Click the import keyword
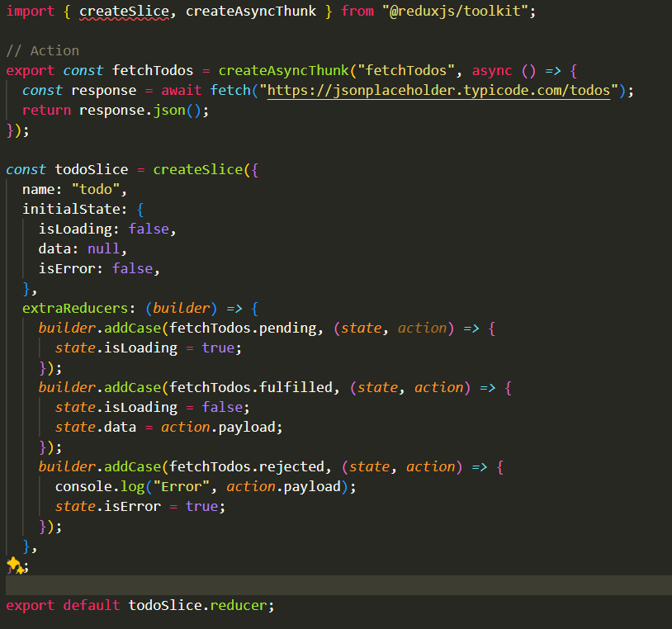This screenshot has height=629, width=672. 31,11
